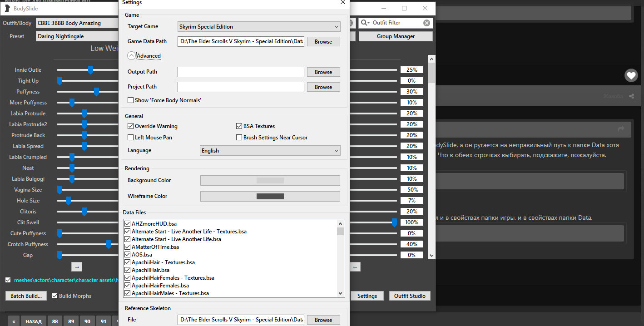Click the Output Path text field
The image size is (644, 326).
point(241,72)
